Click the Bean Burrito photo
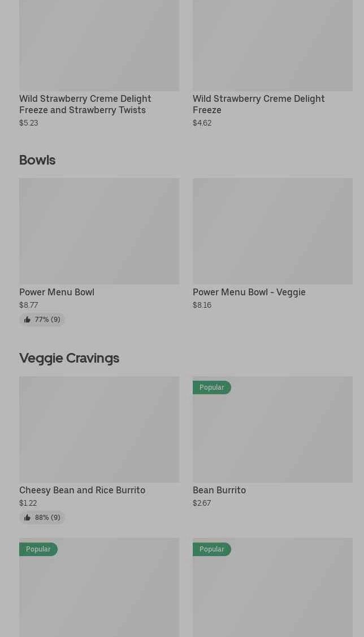 pyautogui.click(x=272, y=434)
